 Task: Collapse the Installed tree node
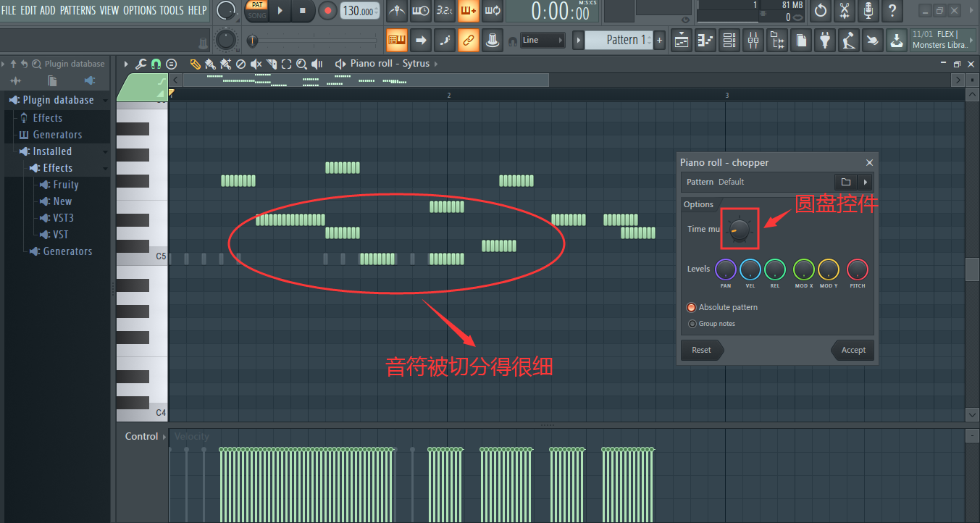click(x=105, y=151)
